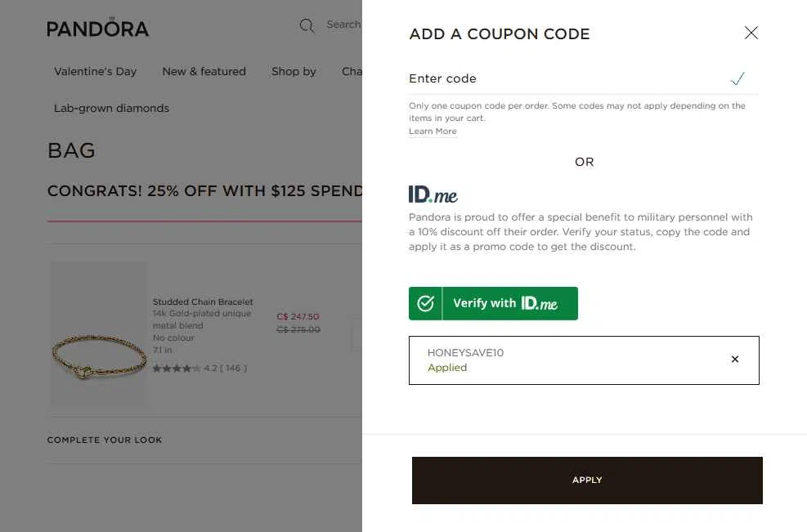Viewport: 807px width, 532px height.
Task: Click the ID.me logo
Action: [x=433, y=194]
